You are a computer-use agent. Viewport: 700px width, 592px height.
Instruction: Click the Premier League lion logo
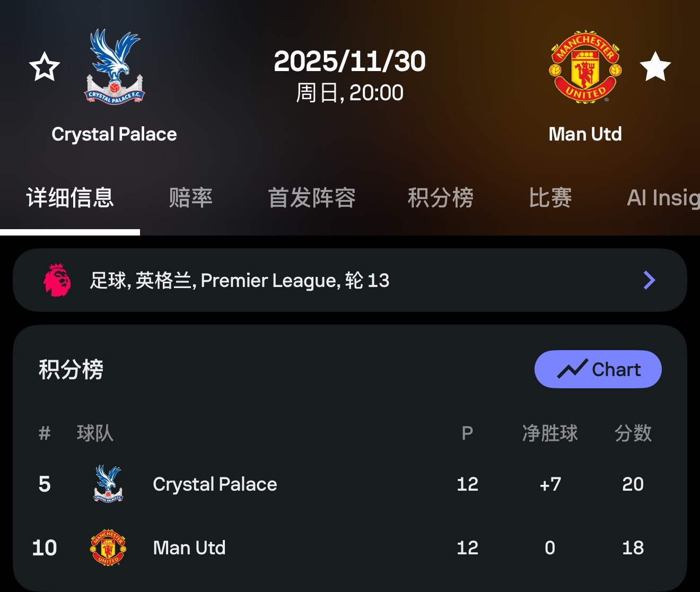[57, 280]
